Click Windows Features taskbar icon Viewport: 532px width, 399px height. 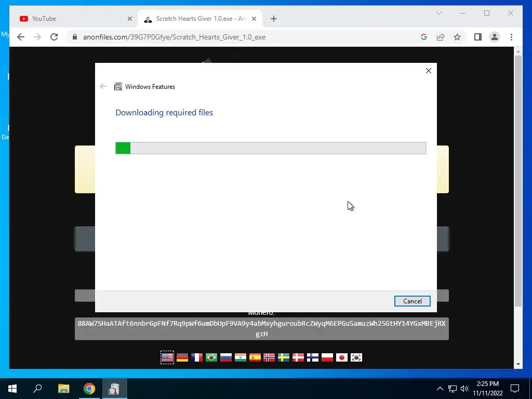coord(114,389)
